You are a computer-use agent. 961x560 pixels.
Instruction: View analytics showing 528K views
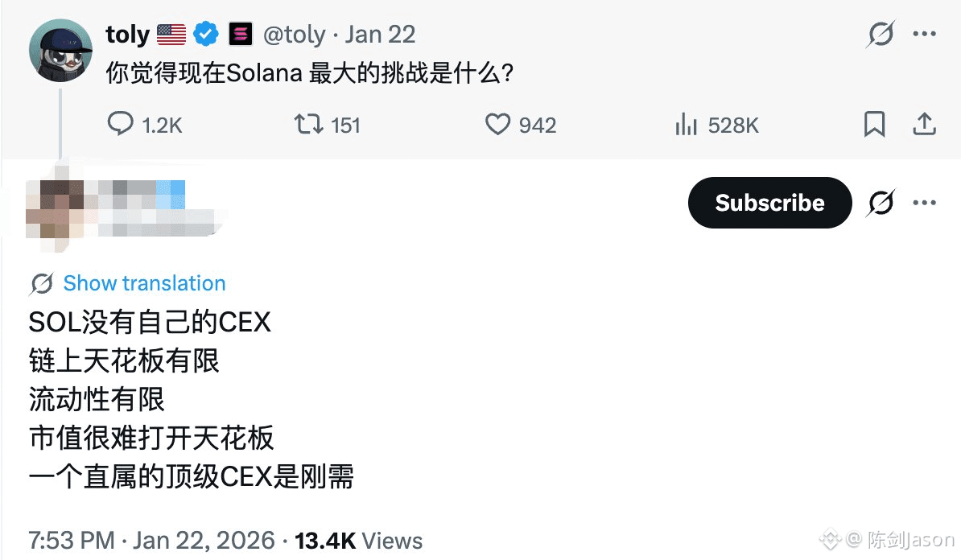coord(716,125)
